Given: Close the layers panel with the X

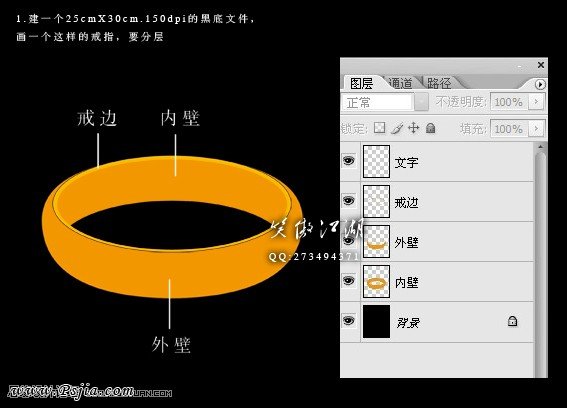Looking at the screenshot, I should 541,65.
